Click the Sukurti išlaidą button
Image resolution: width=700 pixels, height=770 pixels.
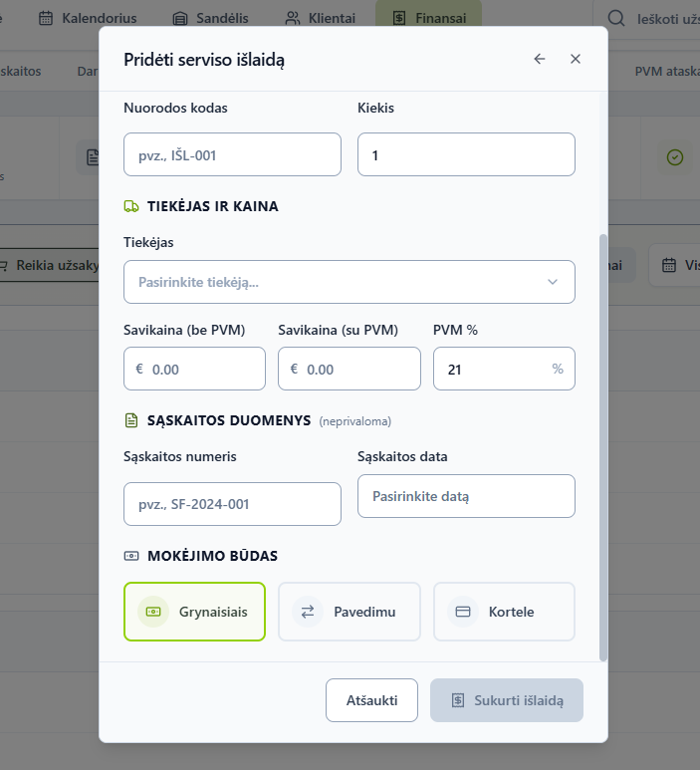pyautogui.click(x=507, y=700)
